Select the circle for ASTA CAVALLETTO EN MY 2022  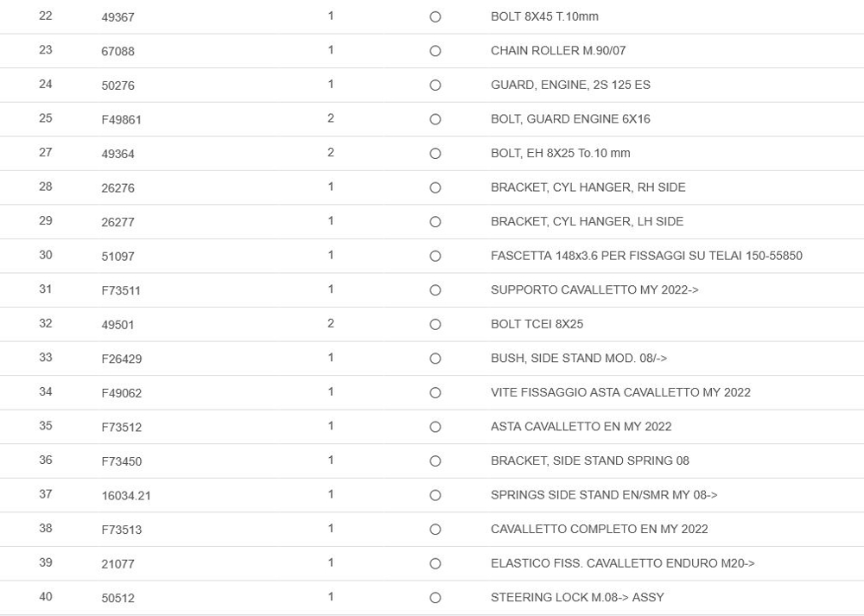click(435, 427)
